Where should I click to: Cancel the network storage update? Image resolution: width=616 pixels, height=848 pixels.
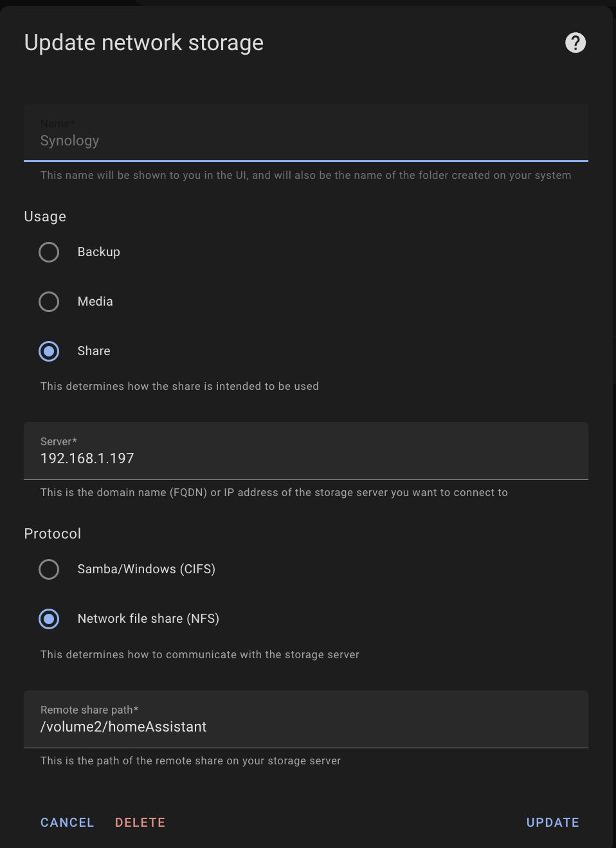[x=67, y=822]
